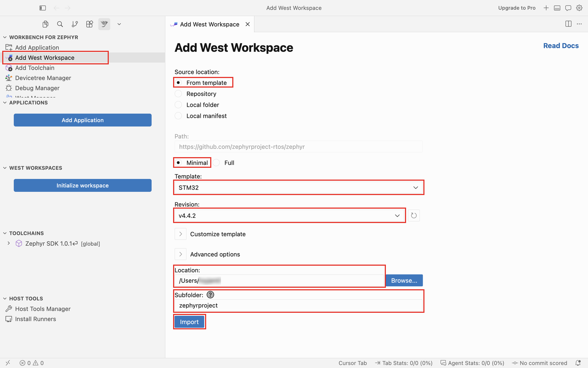588x368 pixels.
Task: Open Add Toolchain in sidebar
Action: (x=35, y=68)
